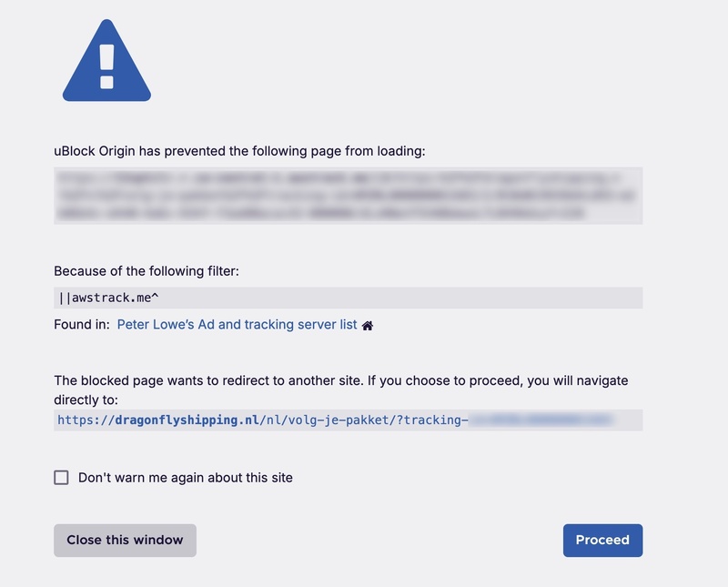
Task: Open the filter list home page icon
Action: tap(368, 325)
